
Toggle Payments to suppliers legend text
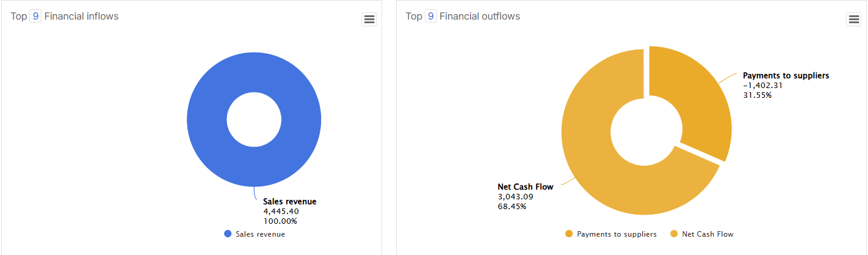(617, 234)
